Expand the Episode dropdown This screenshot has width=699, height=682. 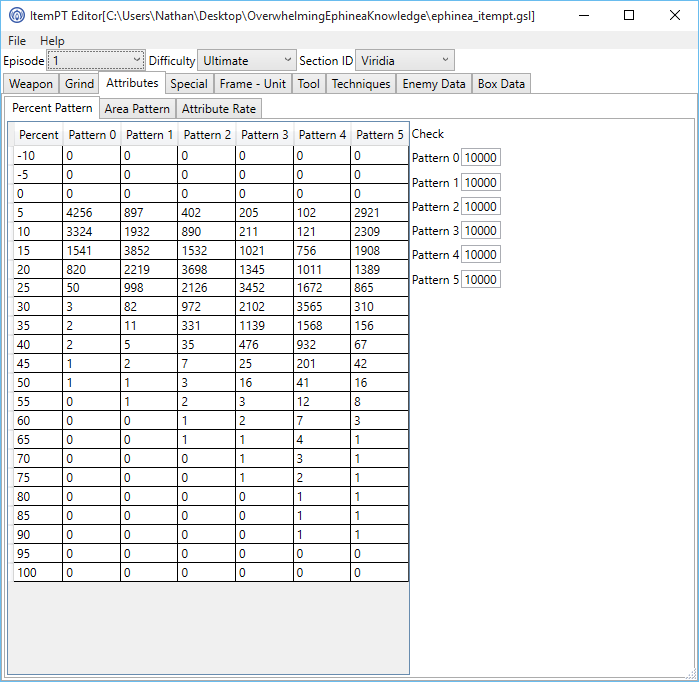point(95,60)
